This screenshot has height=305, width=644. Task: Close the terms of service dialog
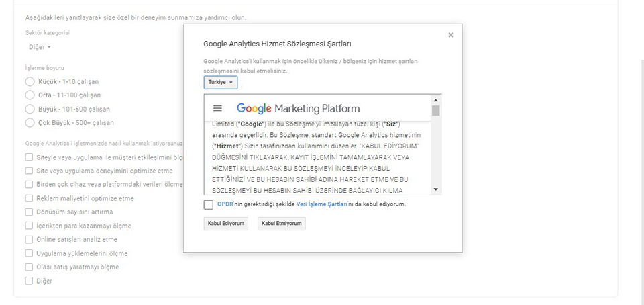click(x=451, y=35)
